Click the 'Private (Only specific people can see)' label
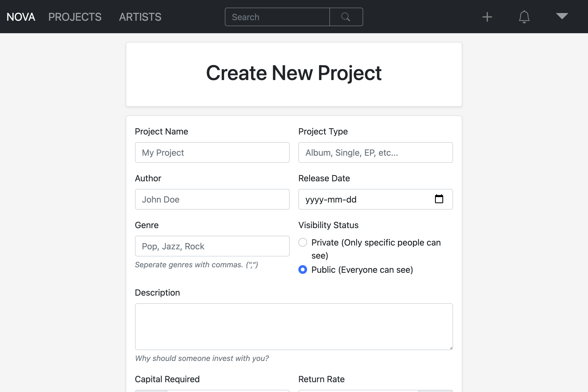The image size is (588, 392). pyautogui.click(x=376, y=249)
